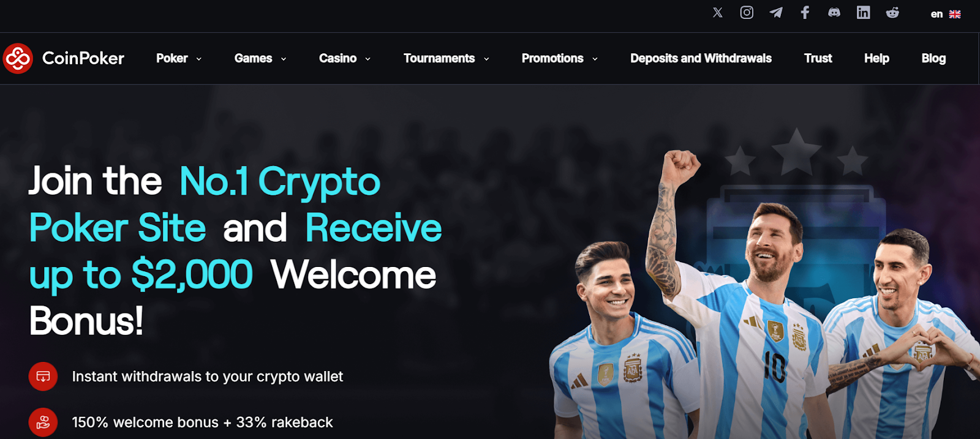The height and width of the screenshot is (439, 980).
Task: Expand the Promotions dropdown menu
Action: [x=560, y=58]
